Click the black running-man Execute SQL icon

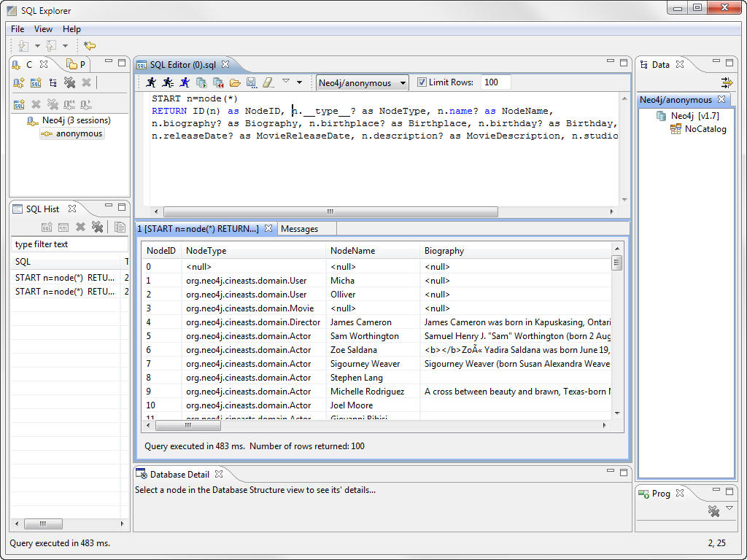[x=151, y=82]
